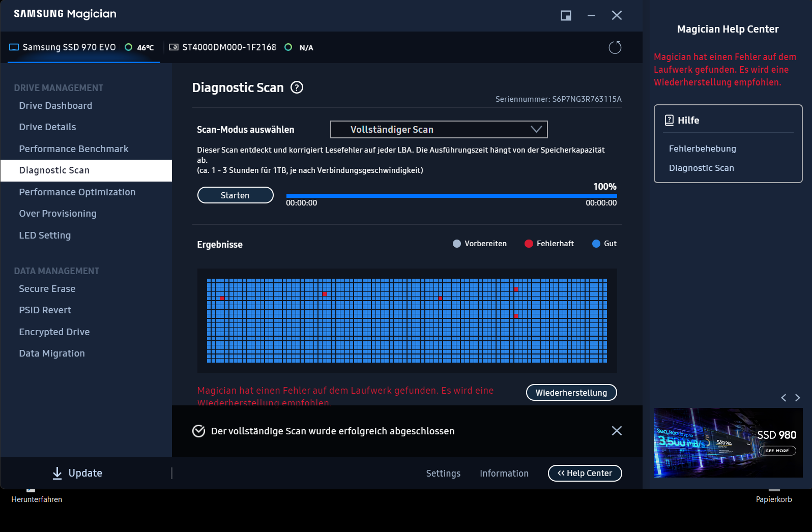Viewport: 812px width, 532px height.
Task: Click the blue Gut legend dot
Action: [596, 244]
